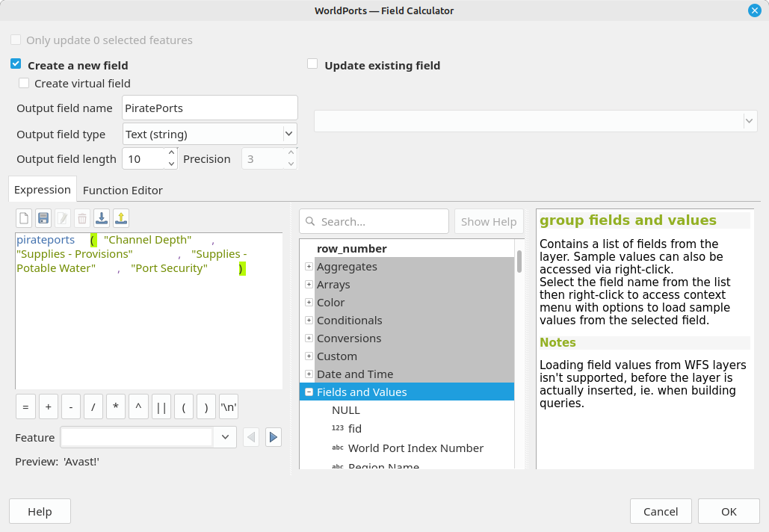This screenshot has height=532, width=769.
Task: Click the function Search box
Action: tap(374, 221)
